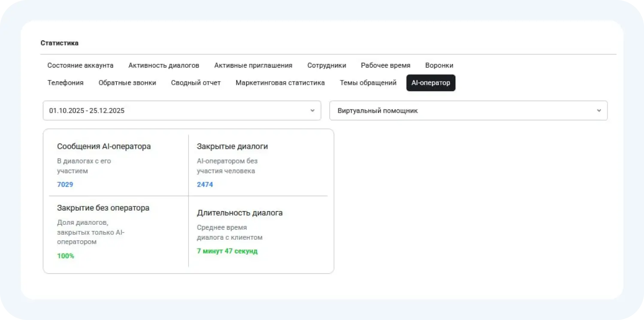View the Маркетинговая статистика tab
This screenshot has height=320, width=644.
pyautogui.click(x=280, y=83)
